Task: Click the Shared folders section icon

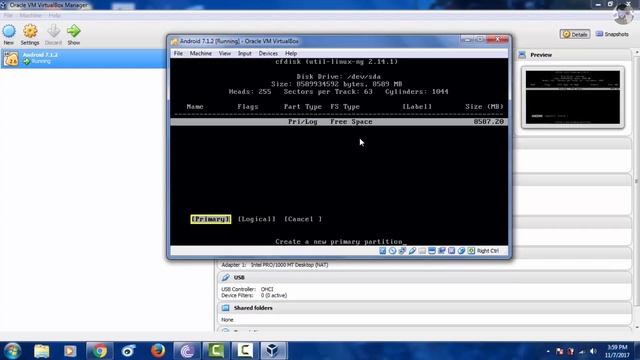Action: pyautogui.click(x=226, y=308)
